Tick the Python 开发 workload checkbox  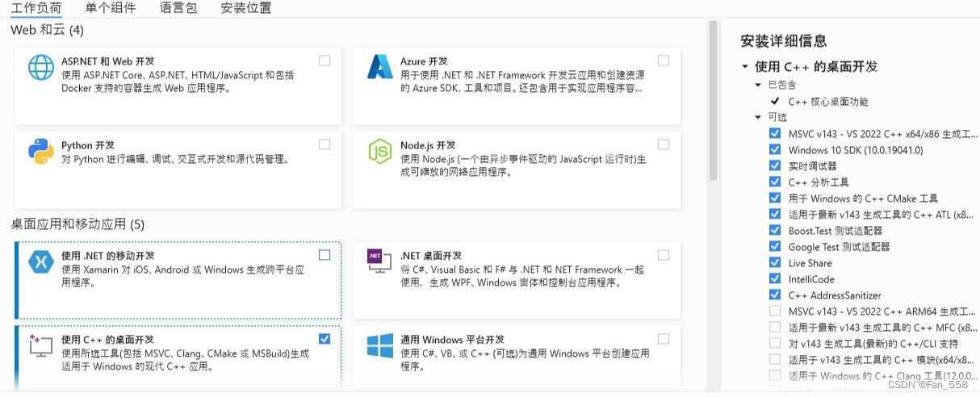325,144
